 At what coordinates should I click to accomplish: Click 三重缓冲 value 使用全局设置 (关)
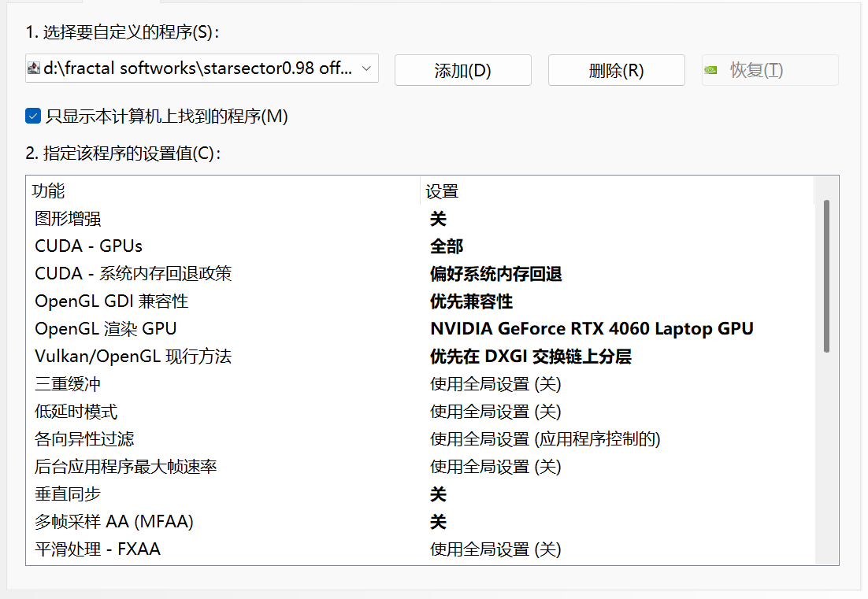(495, 384)
